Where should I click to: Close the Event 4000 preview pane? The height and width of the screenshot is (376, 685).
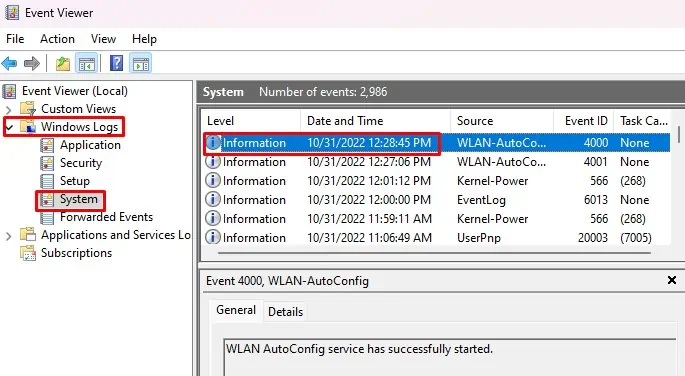[672, 280]
